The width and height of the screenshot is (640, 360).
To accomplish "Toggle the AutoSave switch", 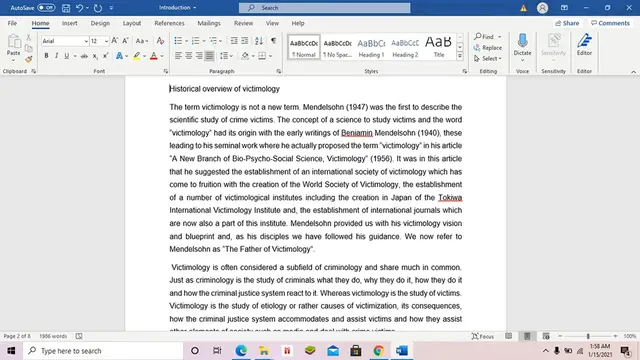I will tap(46, 8).
